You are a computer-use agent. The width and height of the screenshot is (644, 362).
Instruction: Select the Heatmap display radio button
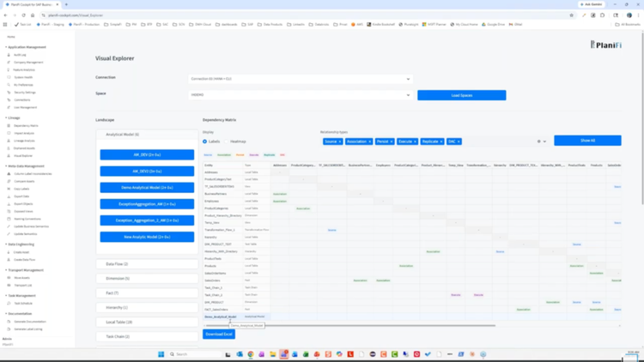click(x=227, y=142)
